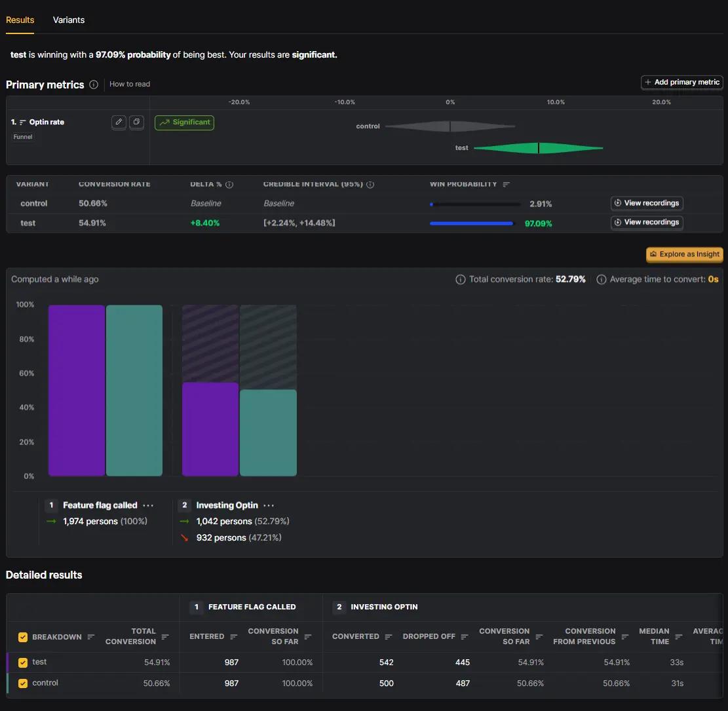
Task: Duplicate the Optin rate metric via copy icon
Action: pos(136,122)
